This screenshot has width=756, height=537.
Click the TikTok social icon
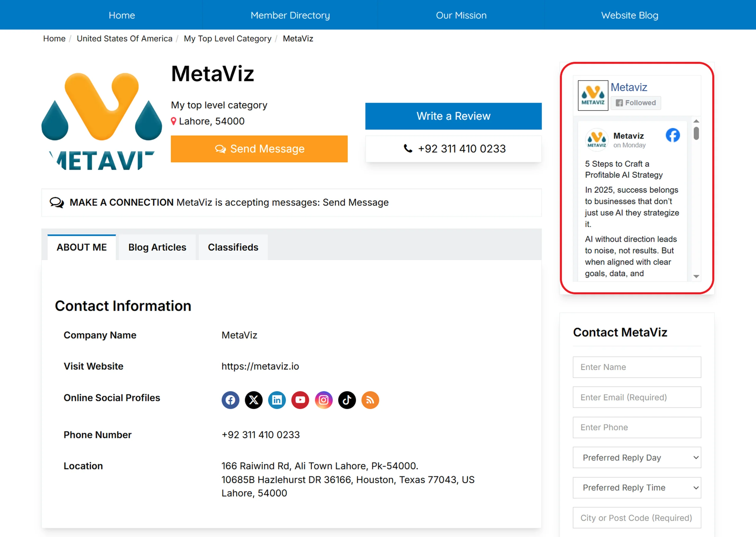pyautogui.click(x=347, y=400)
